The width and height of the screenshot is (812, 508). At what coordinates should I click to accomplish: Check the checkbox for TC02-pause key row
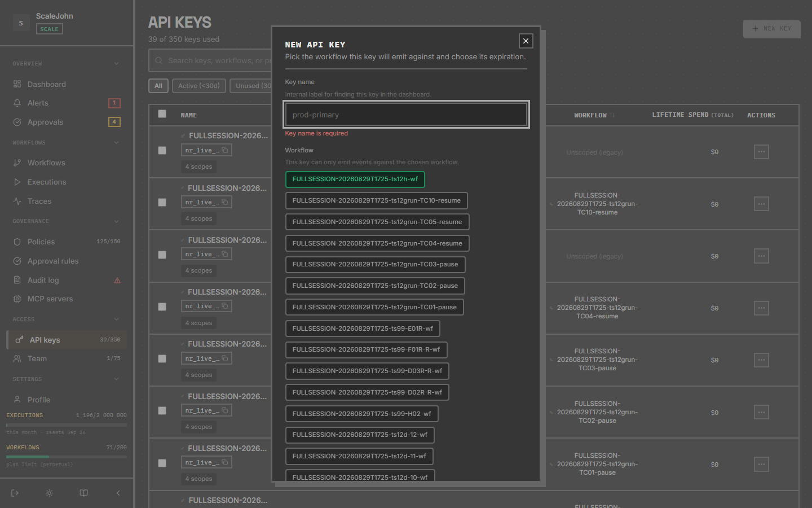tap(162, 410)
